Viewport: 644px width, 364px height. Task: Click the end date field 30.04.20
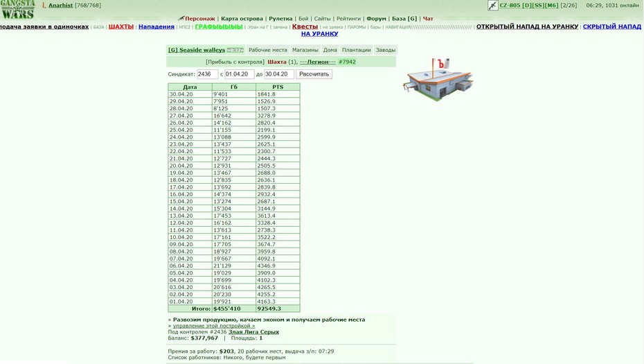pos(279,74)
